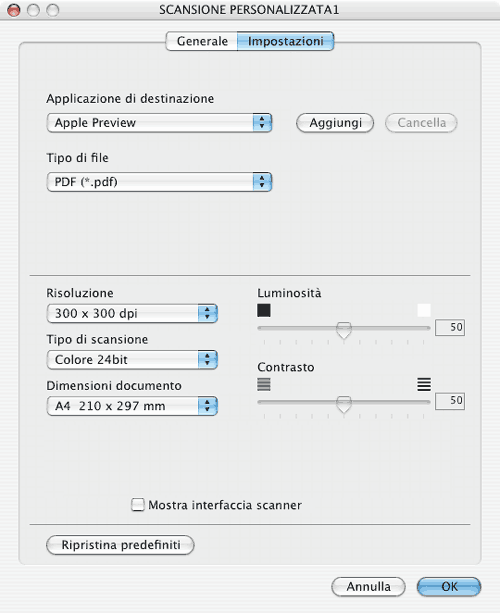Click the black dark-brightness icon under Luminosità
The height and width of the screenshot is (613, 500).
click(x=264, y=310)
